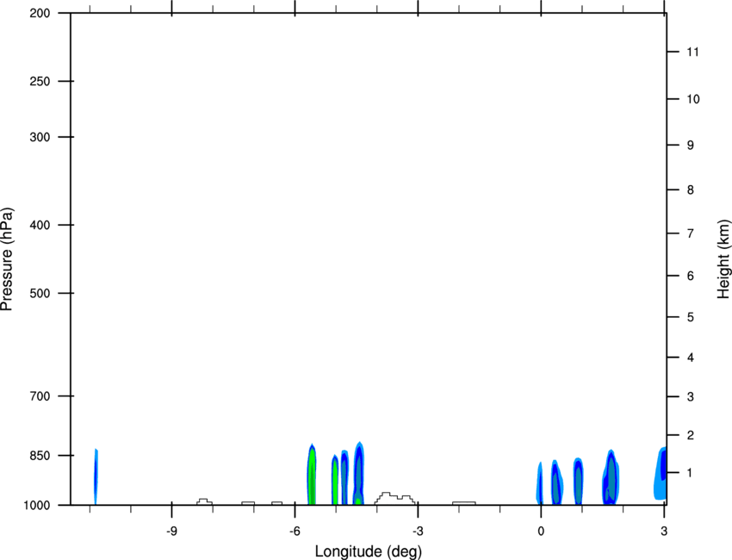Select the 500 pressure tick label
Viewport: 732px width, 560px height.
(40, 293)
